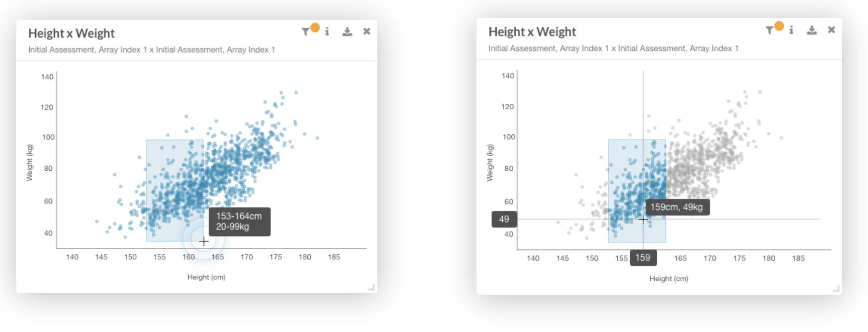Click the resize handle of left panel
868x332 pixels.
(372, 287)
